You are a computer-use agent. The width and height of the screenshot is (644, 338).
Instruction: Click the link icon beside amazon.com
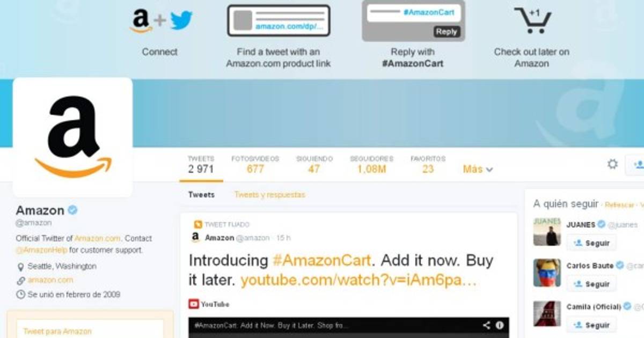coord(21,280)
